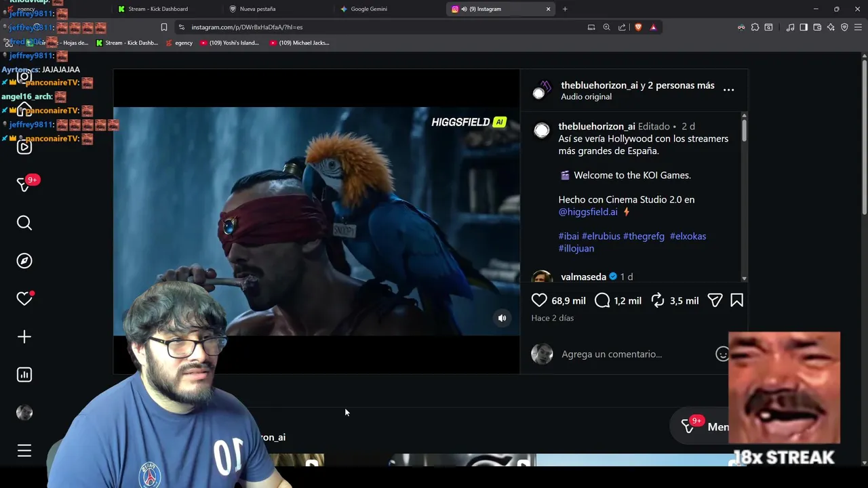Switch to Google Gemini tab
The height and width of the screenshot is (488, 868).
pos(369,9)
